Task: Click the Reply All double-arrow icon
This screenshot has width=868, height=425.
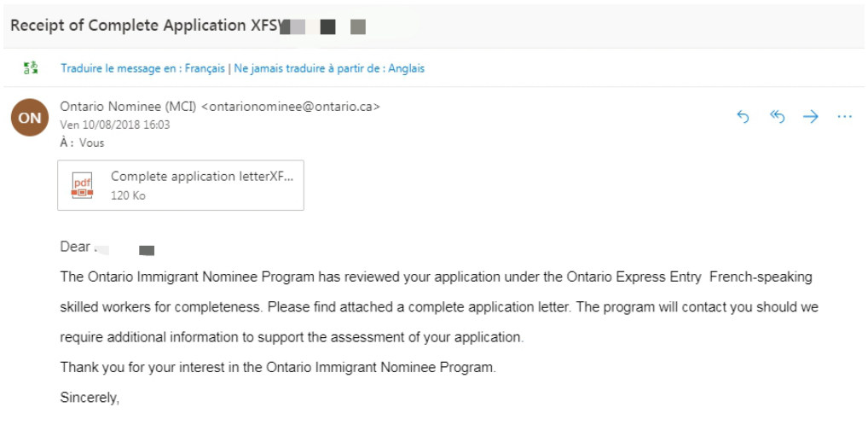Action: click(778, 116)
